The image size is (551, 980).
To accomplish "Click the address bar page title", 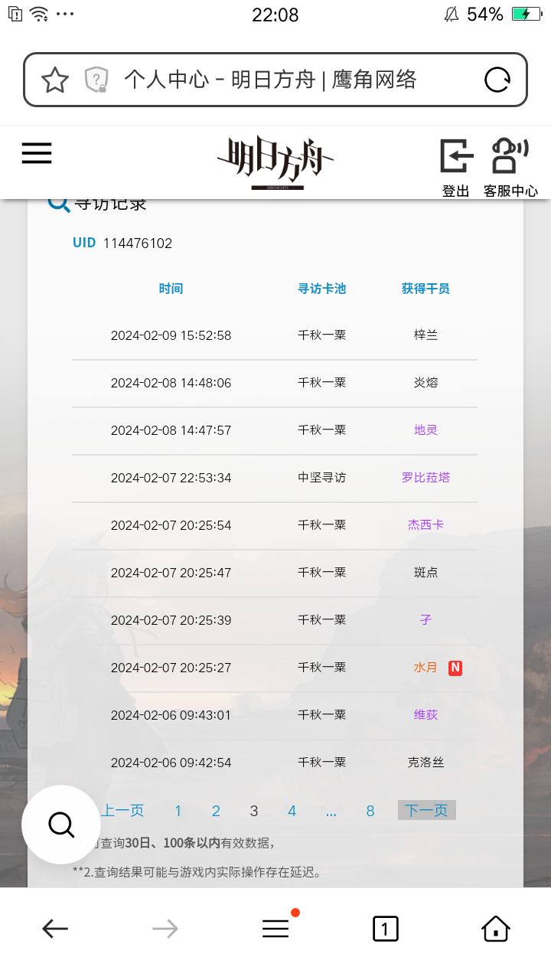I will click(270, 80).
